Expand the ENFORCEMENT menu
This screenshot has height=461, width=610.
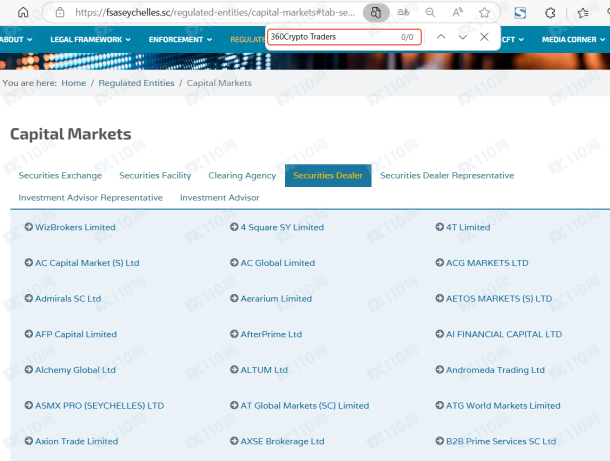[180, 40]
